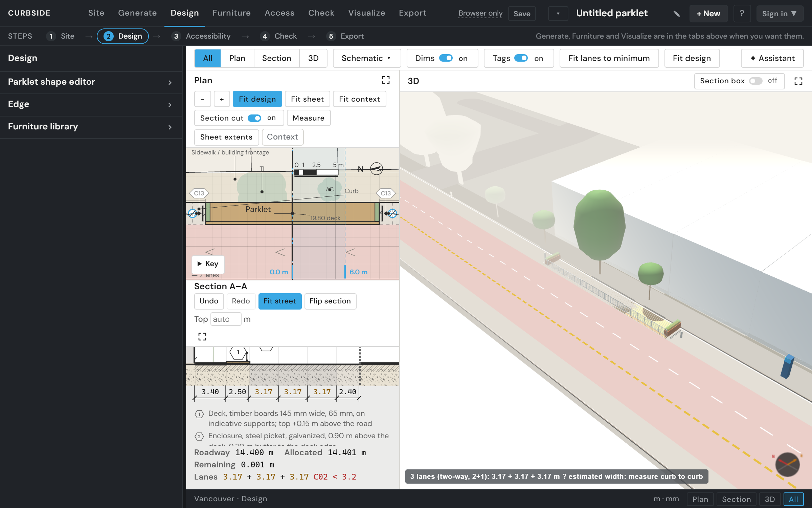Zoom out the plan with minus button
This screenshot has width=812, height=508.
(202, 99)
